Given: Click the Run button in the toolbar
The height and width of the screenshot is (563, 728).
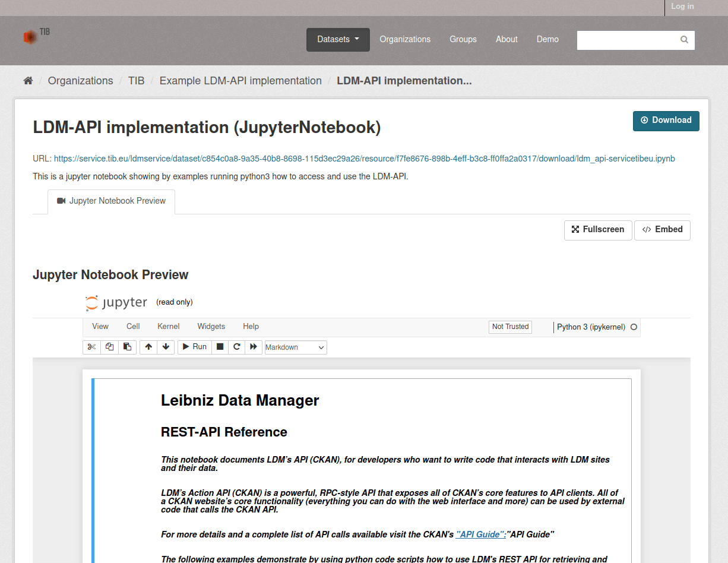Looking at the screenshot, I should click(194, 347).
